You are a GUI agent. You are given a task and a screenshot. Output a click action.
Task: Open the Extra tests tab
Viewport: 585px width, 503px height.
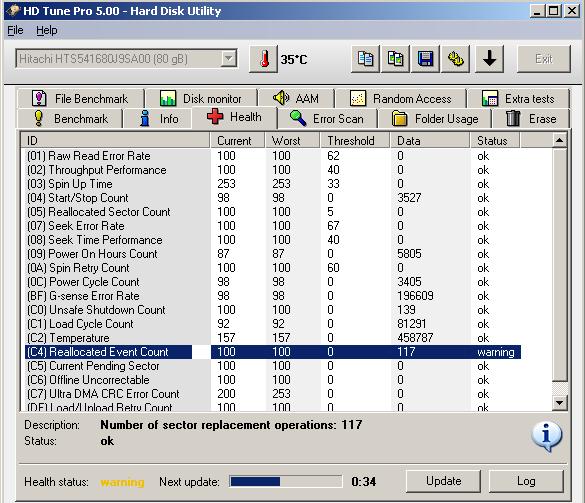coord(518,99)
